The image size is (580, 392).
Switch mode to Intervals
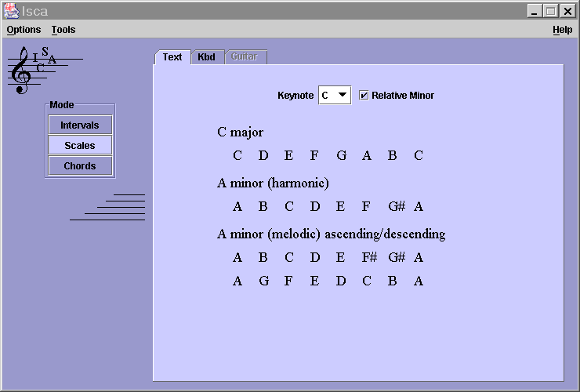[x=80, y=125]
